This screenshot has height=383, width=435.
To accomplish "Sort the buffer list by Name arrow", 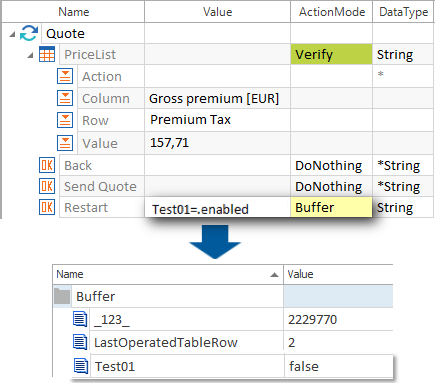I will 274,275.
